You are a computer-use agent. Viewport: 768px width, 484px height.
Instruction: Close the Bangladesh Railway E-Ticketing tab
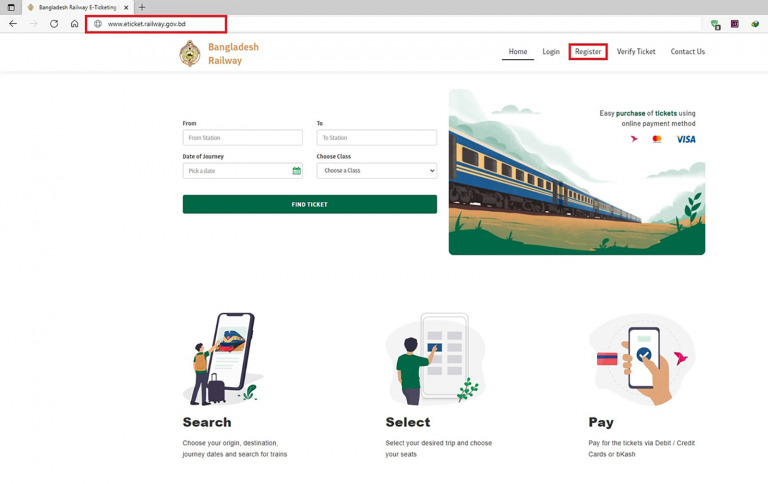pyautogui.click(x=126, y=7)
